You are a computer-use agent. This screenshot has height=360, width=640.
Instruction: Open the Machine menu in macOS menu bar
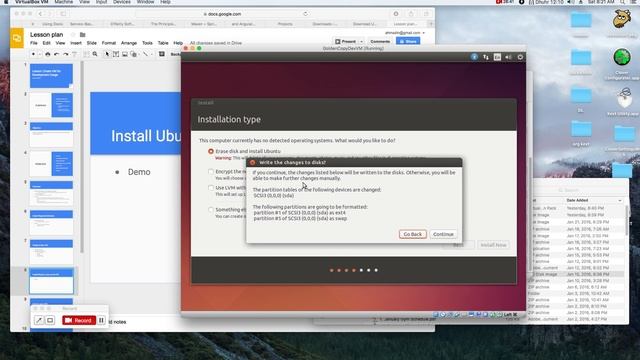(x=63, y=2)
